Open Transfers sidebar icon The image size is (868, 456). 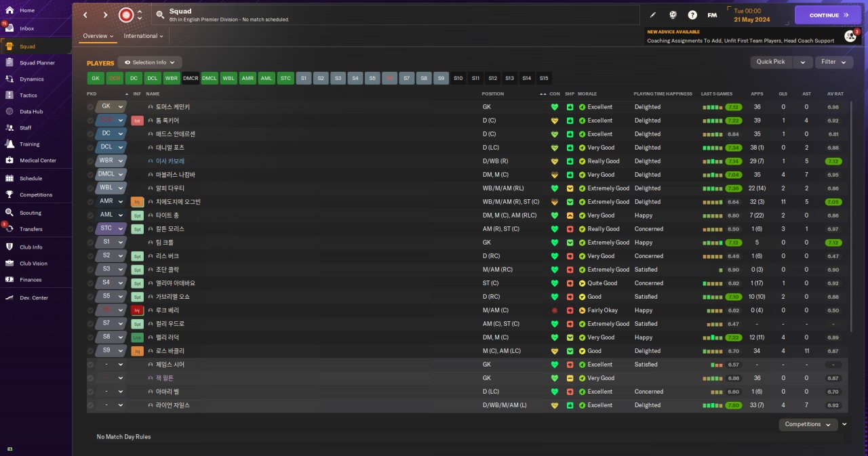[x=9, y=229]
